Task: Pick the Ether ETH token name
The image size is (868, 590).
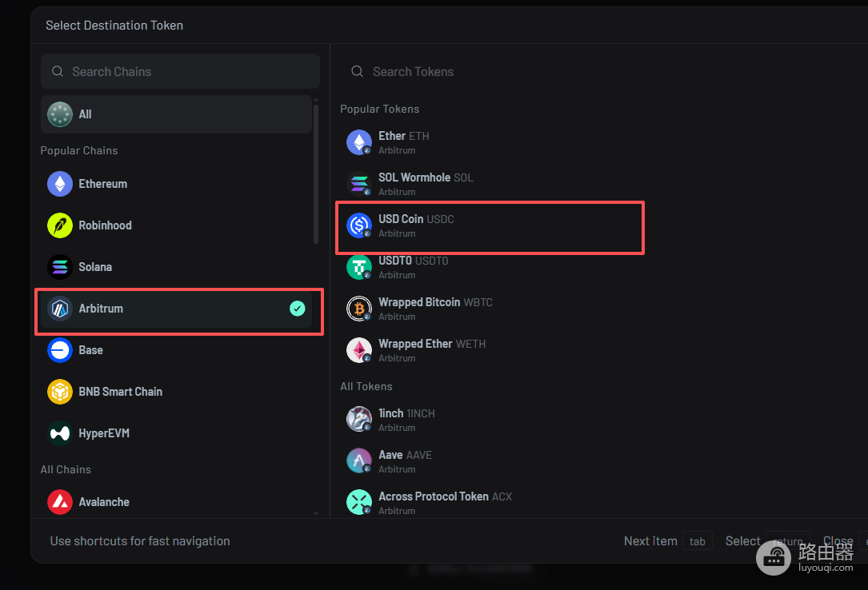Action: coord(403,136)
